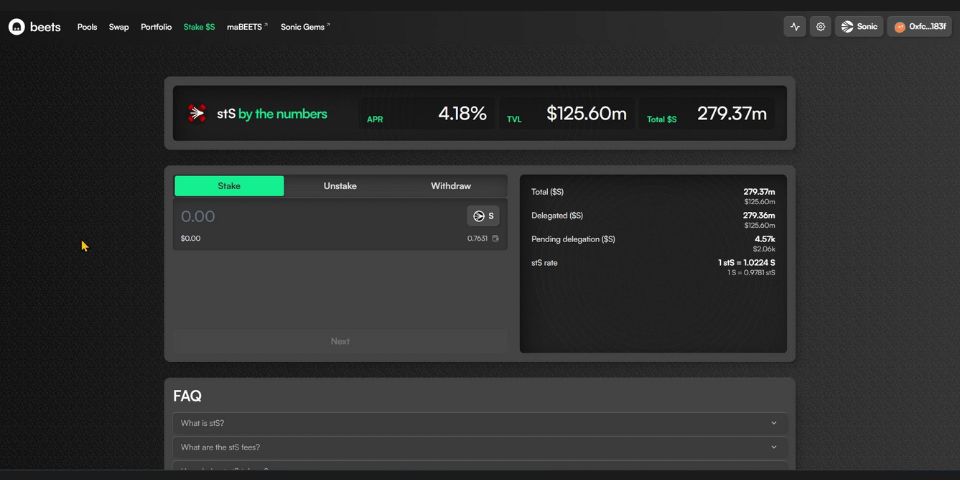Image resolution: width=960 pixels, height=480 pixels.
Task: Click the beets logo icon
Action: click(x=17, y=27)
